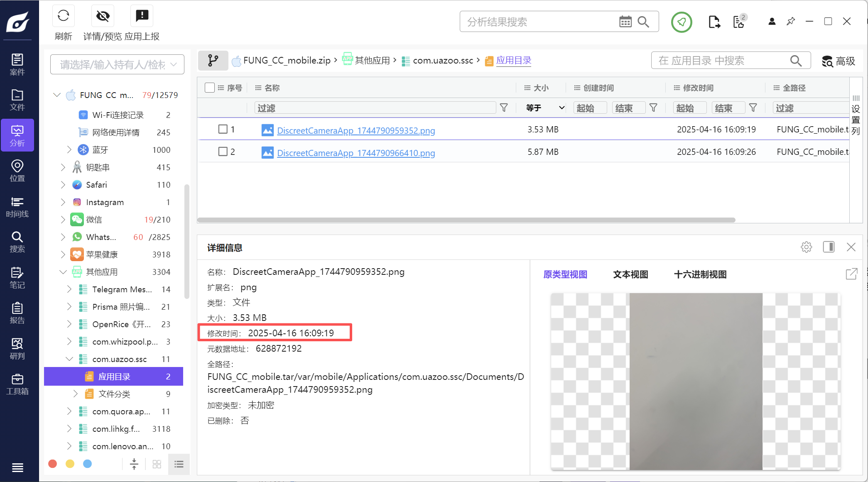
Task: Click the branch tree icon beside breadcrumb
Action: point(213,61)
